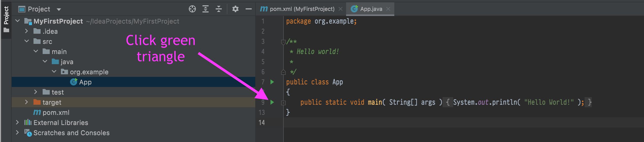Close the App.java editor tab
Viewport: 644px width, 142px height.
(x=388, y=9)
